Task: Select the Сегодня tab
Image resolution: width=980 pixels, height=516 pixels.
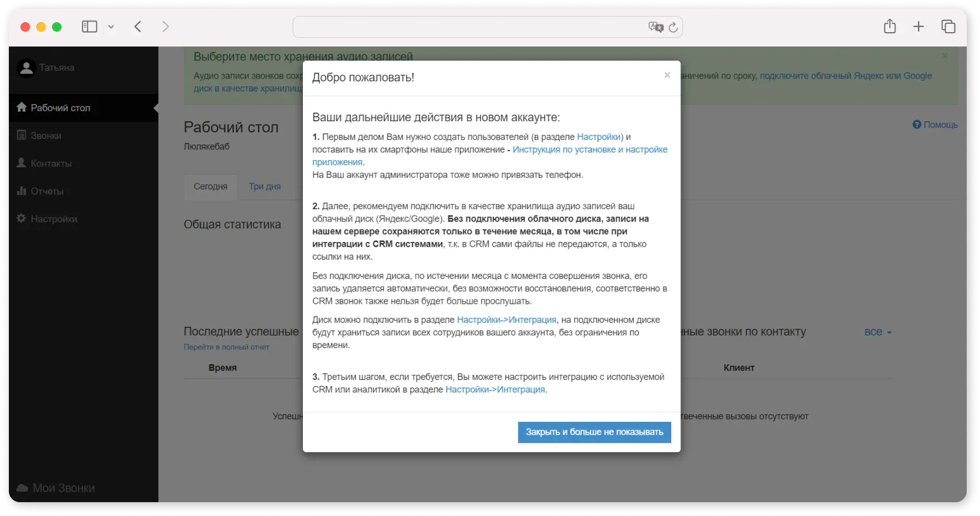Action: (210, 187)
